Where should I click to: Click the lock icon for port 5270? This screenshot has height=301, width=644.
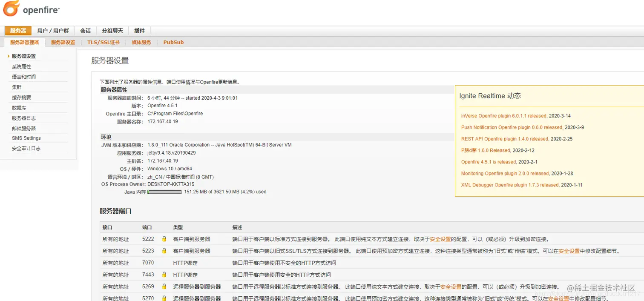point(164,298)
